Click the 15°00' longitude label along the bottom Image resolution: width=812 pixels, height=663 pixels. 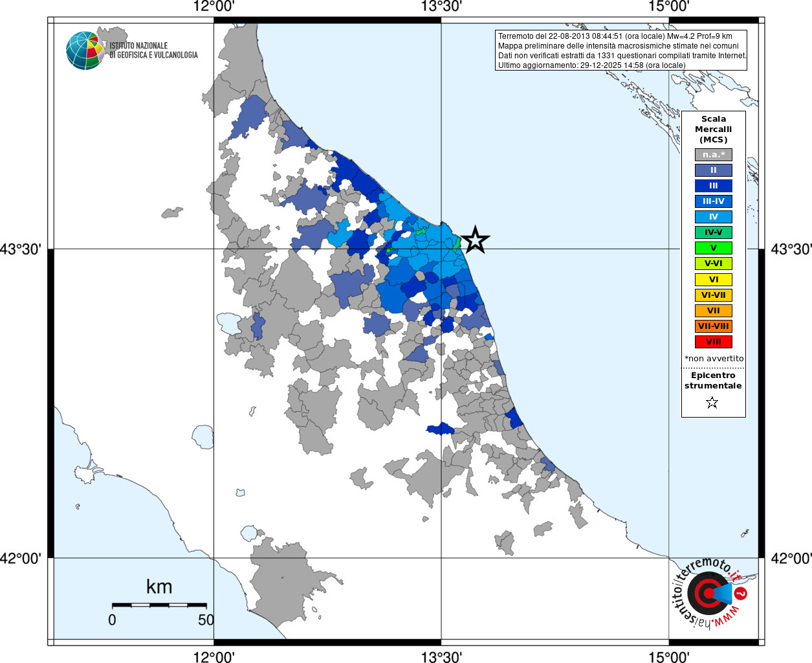tap(668, 657)
